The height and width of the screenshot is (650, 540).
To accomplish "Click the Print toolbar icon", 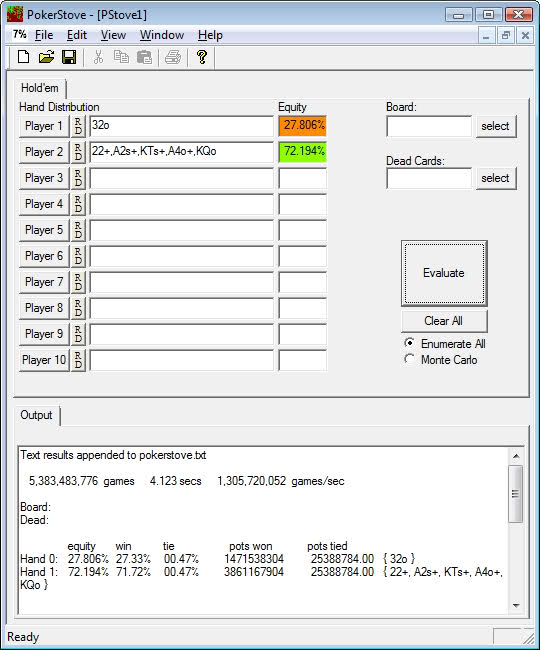I will (173, 57).
